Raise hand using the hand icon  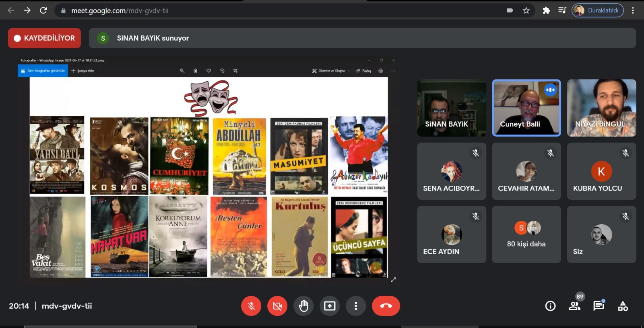303,306
